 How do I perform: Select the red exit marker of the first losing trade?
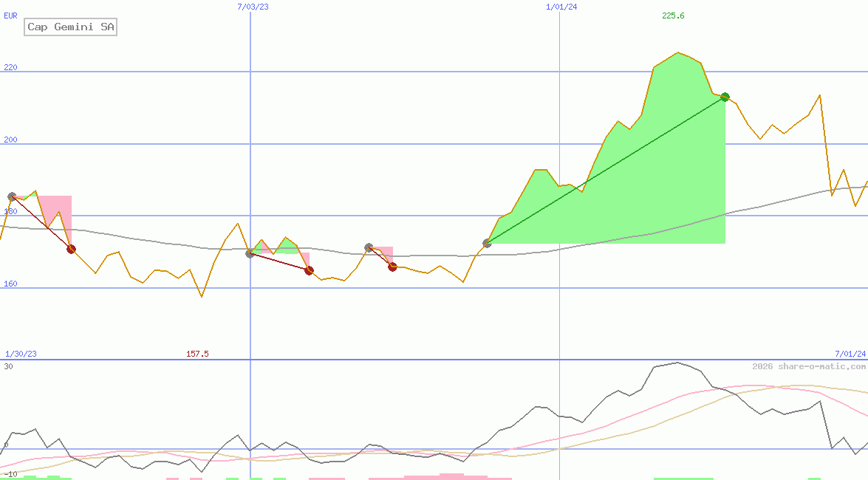[x=71, y=249]
